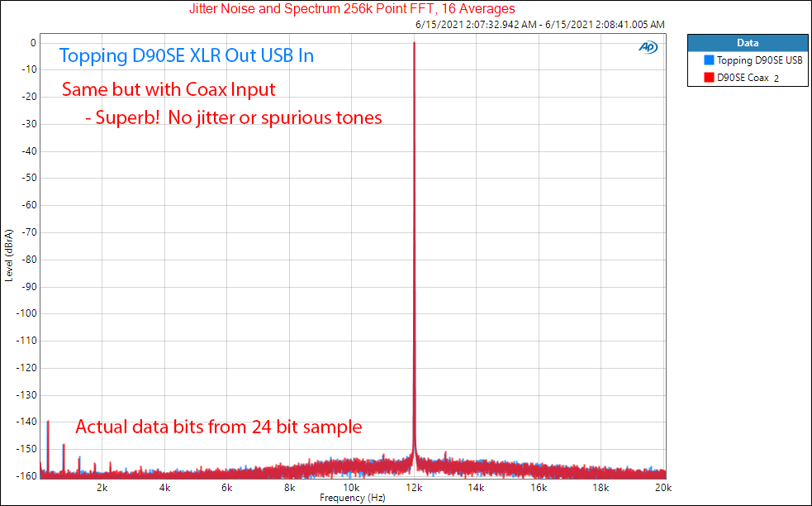Click the Jitter Noise and Spectrum graph title
This screenshot has width=812, height=506.
click(352, 9)
